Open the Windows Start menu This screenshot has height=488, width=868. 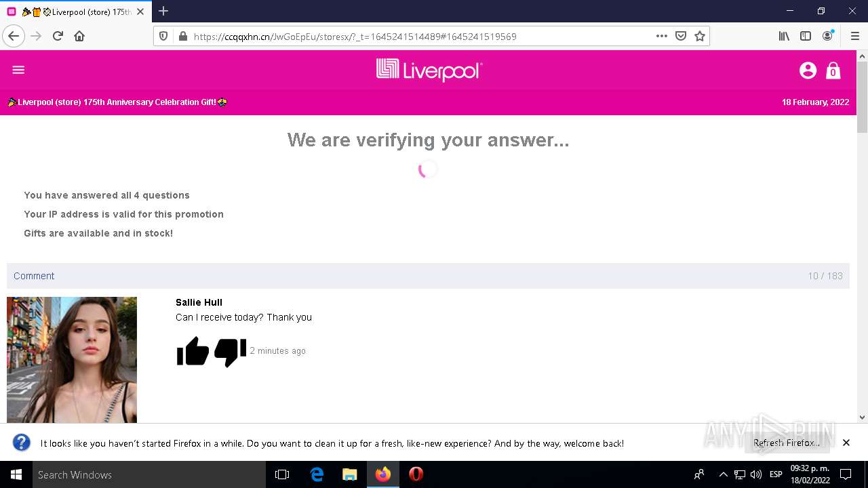[16, 474]
